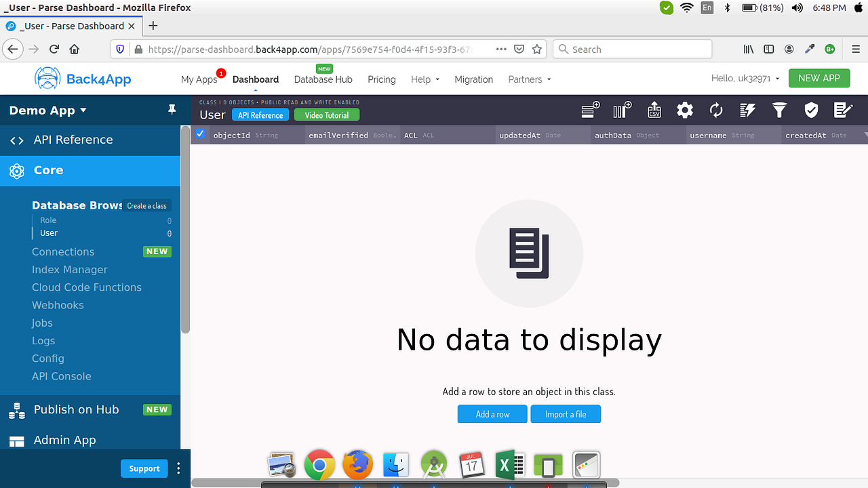Screen dimensions: 868x488
Task: Pin the sidebar with pushpin icon
Action: pos(172,110)
